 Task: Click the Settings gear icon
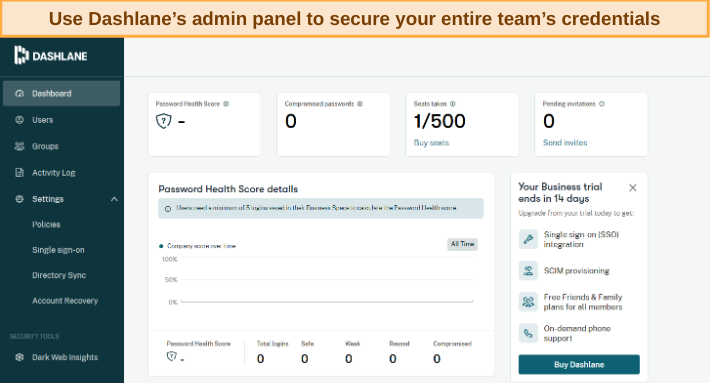point(19,199)
